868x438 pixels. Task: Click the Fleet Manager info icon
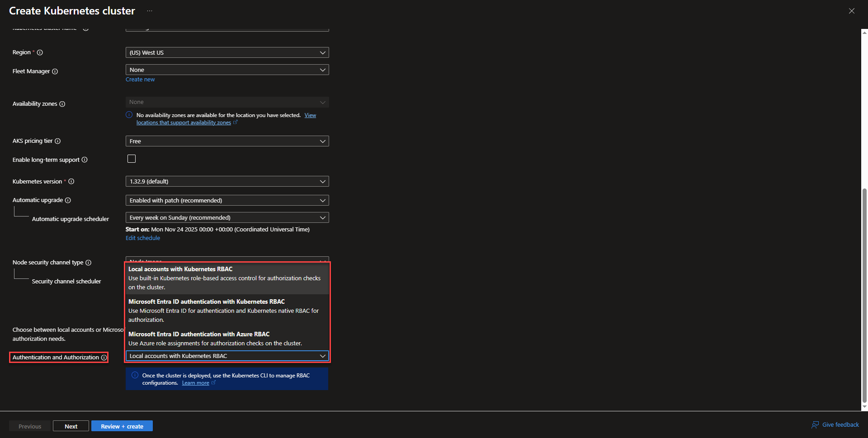pos(55,71)
